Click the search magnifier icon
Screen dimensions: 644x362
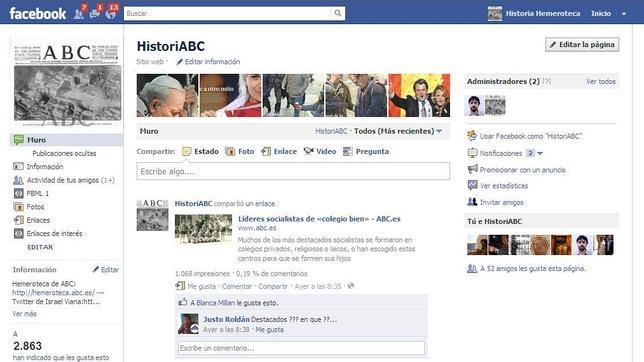tap(338, 13)
